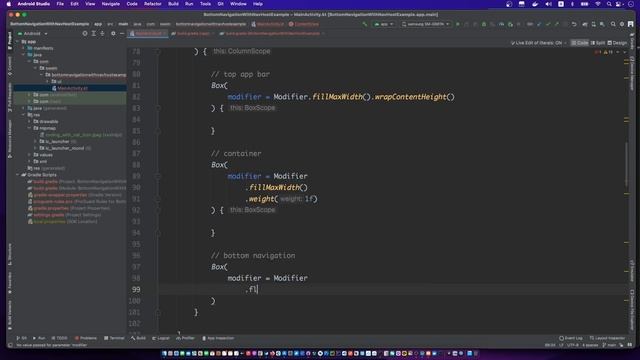The width and height of the screenshot is (640, 360).
Task: Click Expand All icon in Project panel
Action: [93, 33]
